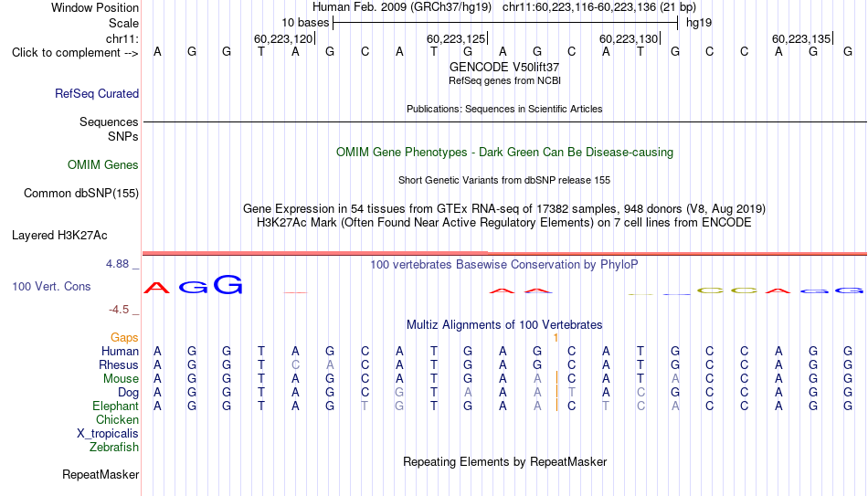Click the orange gap bar in Elephant row

[557, 406]
